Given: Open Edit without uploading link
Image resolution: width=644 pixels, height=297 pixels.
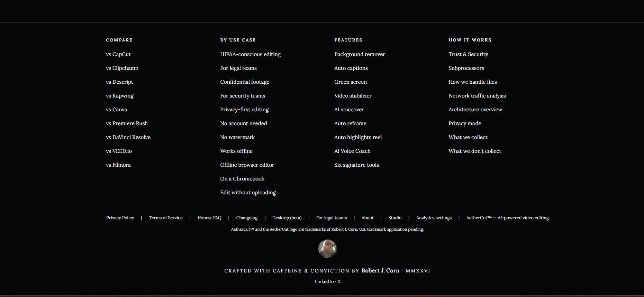Looking at the screenshot, I should pos(248,193).
